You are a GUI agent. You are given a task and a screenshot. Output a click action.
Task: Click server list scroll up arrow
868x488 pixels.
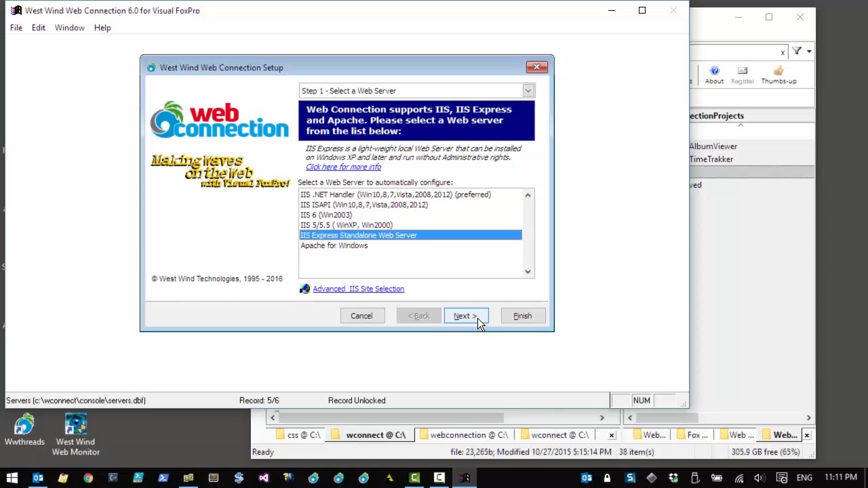pos(528,195)
